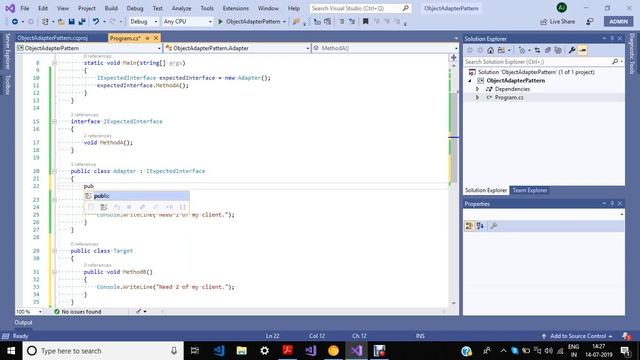
Task: Open the Build menu
Action: [x=111, y=8]
